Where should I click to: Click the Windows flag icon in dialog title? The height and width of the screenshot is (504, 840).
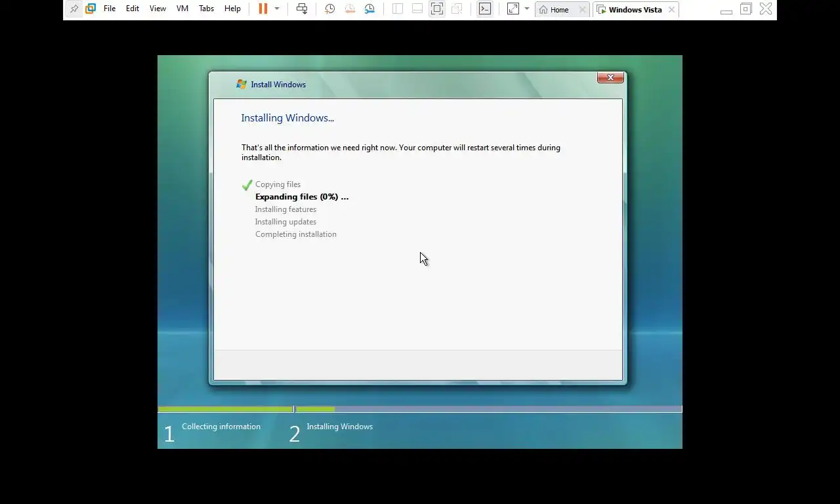click(x=241, y=85)
